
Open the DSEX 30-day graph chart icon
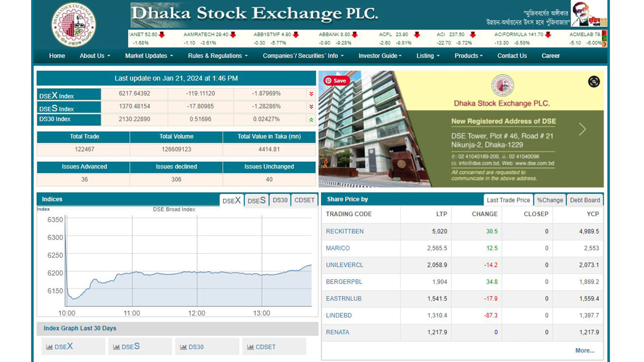pos(50,347)
